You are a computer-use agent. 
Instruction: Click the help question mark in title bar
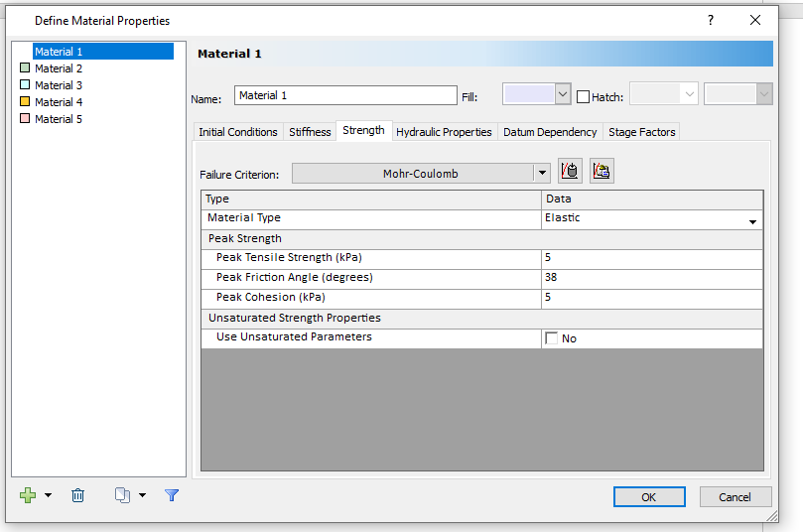pyautogui.click(x=710, y=20)
